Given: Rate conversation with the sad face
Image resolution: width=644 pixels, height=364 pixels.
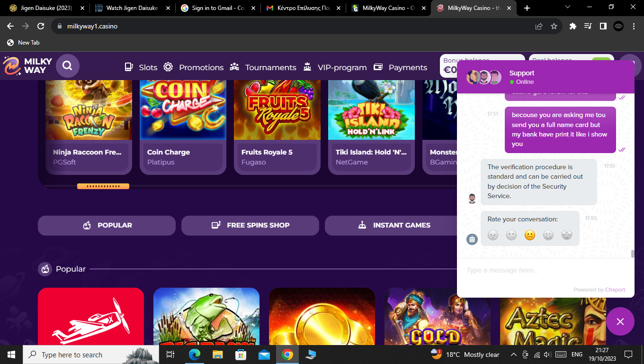Looking at the screenshot, I should (511, 235).
